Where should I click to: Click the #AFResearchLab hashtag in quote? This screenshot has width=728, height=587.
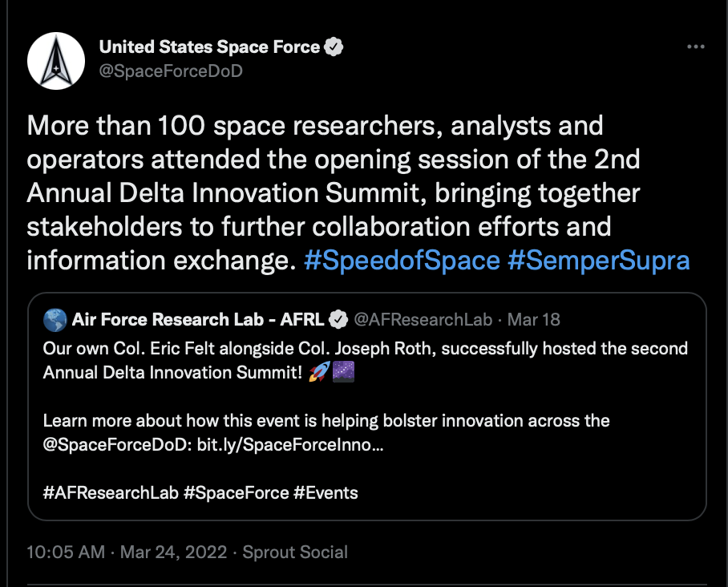tap(111, 492)
